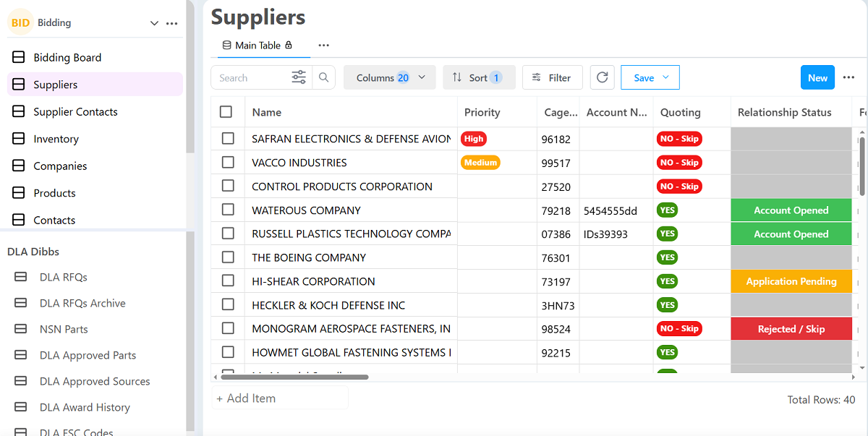868x436 pixels.
Task: Open the BID workspace logo
Action: [20, 22]
